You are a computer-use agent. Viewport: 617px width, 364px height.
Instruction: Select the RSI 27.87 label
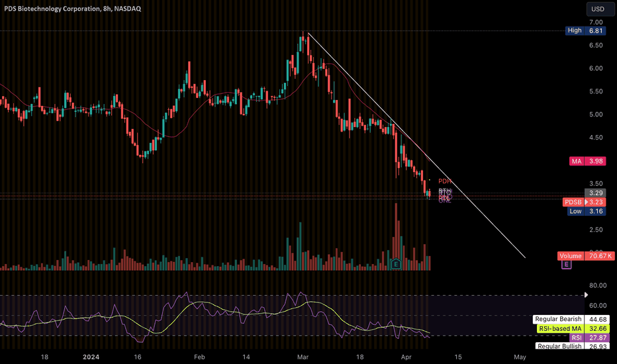(589, 338)
